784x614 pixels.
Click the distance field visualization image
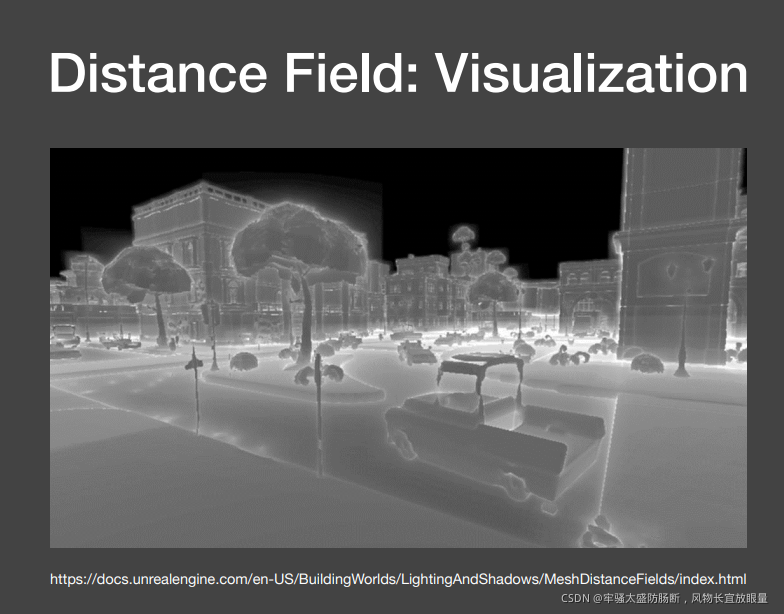[x=398, y=348]
